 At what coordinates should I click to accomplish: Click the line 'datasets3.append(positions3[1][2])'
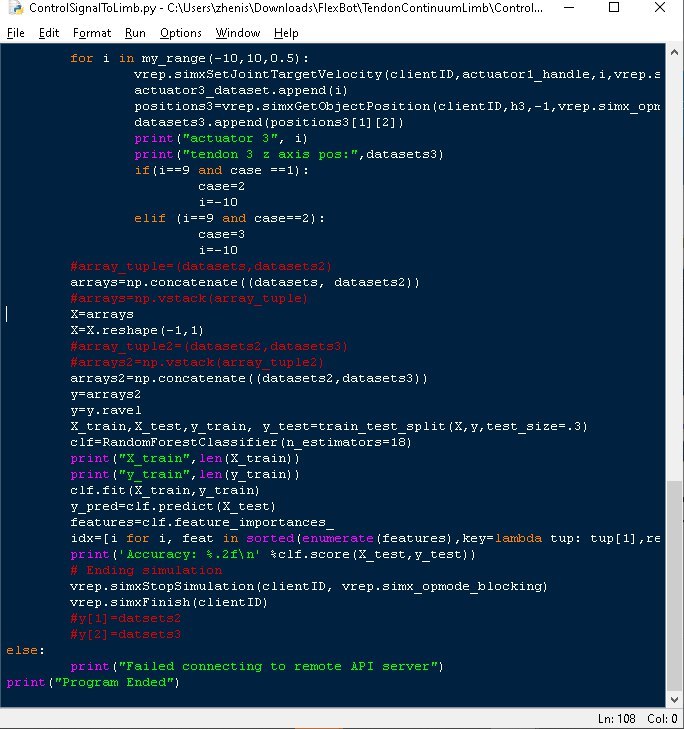(269, 122)
